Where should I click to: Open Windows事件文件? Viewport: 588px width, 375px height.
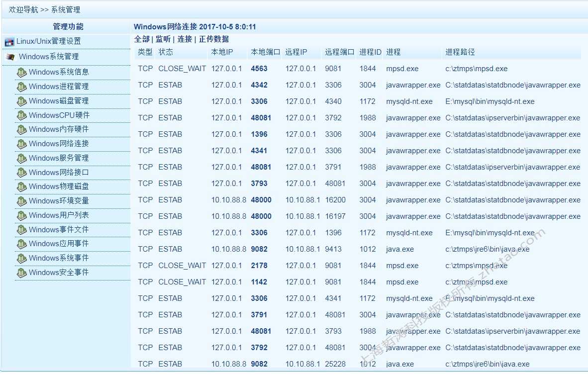point(59,229)
